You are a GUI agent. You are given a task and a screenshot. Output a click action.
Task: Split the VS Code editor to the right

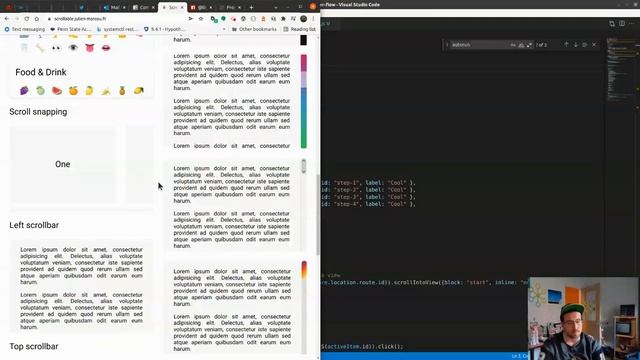coord(622,24)
